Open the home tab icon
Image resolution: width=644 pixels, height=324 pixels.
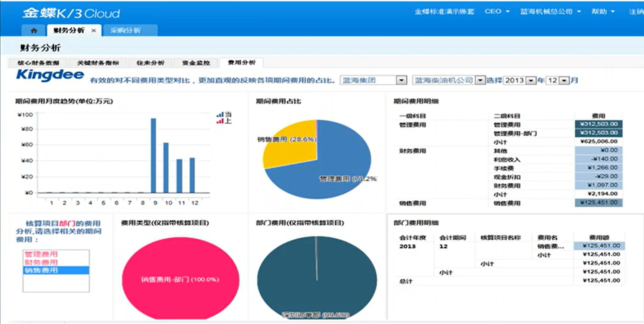coord(34,30)
